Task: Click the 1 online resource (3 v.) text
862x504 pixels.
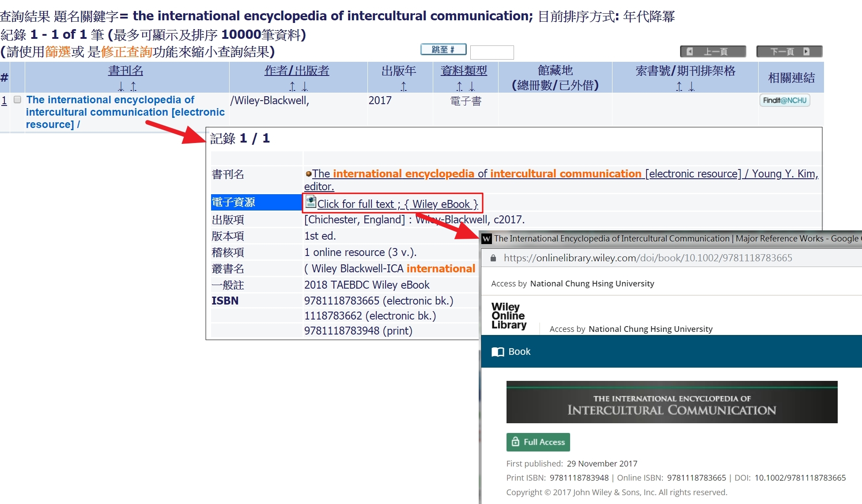Action: coord(360,252)
